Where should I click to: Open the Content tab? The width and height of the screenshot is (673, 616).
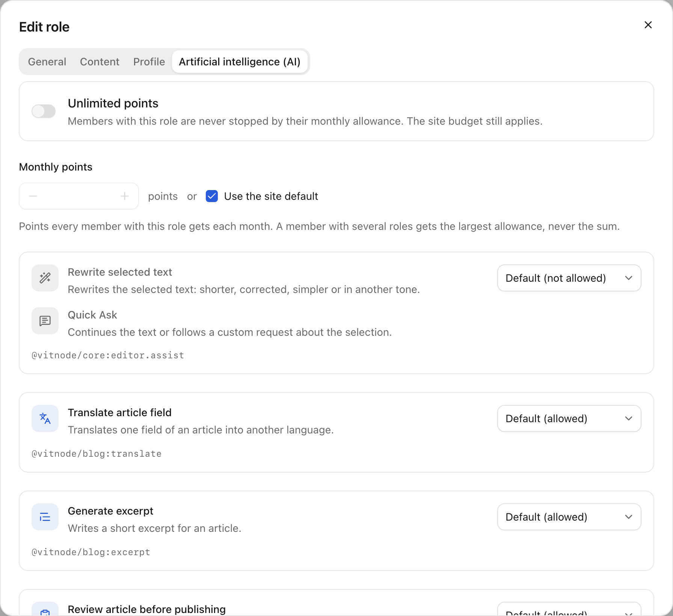point(100,62)
